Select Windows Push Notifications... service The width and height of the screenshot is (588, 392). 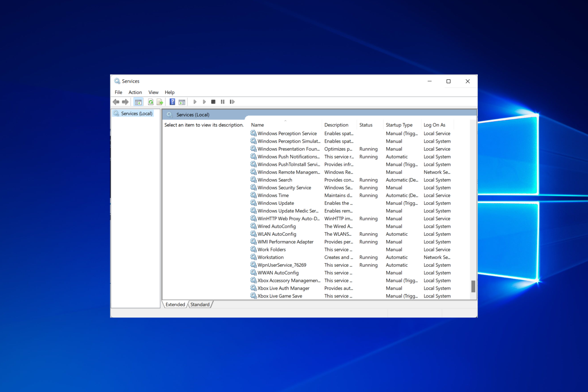(x=288, y=157)
